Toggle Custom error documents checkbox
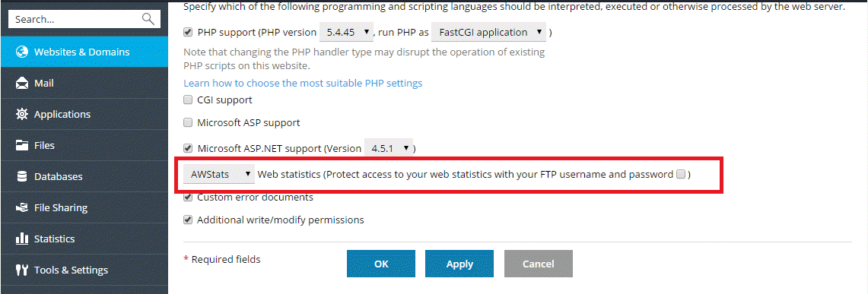The image size is (868, 294). (x=188, y=198)
